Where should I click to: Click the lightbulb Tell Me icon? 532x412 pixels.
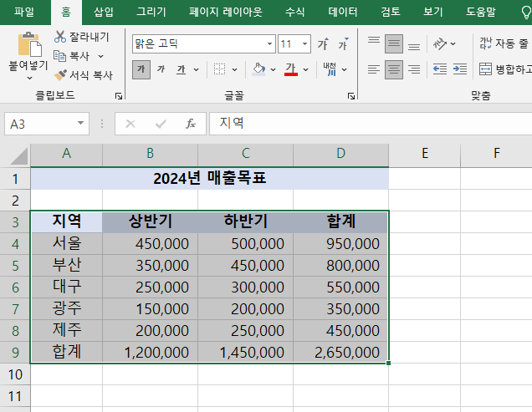click(526, 13)
